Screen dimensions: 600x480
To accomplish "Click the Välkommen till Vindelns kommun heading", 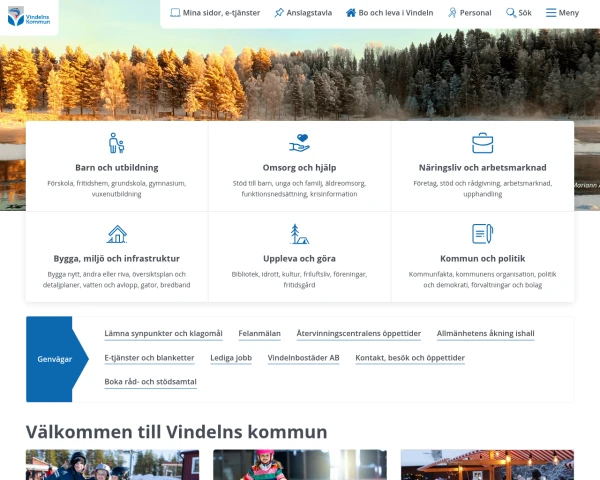I will click(176, 432).
